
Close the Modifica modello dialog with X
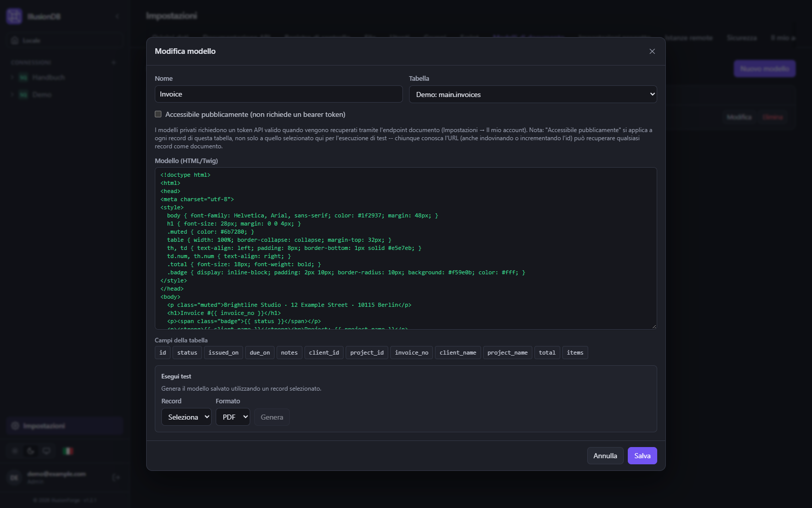(652, 51)
